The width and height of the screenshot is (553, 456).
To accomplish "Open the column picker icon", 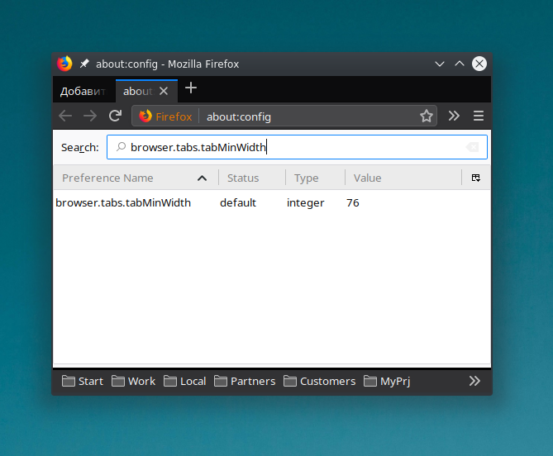I will pyautogui.click(x=476, y=177).
